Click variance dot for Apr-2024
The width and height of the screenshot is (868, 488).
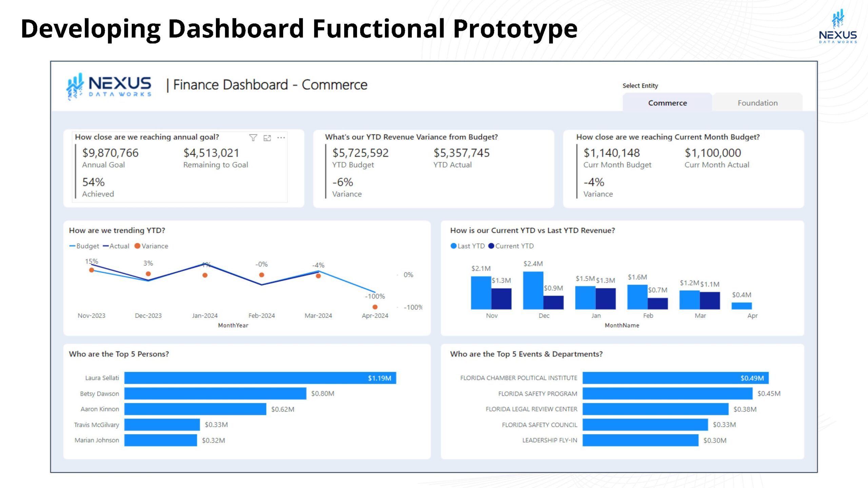tap(375, 307)
